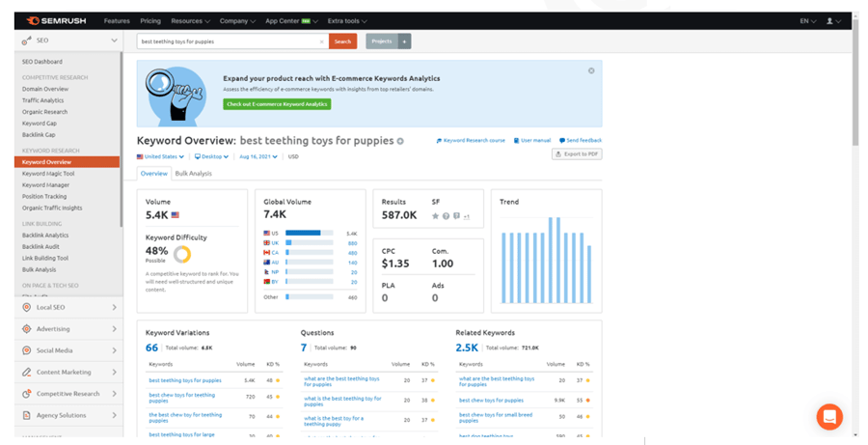Click the UK global volume 880
Screen dimensions: 868x445
(353, 243)
